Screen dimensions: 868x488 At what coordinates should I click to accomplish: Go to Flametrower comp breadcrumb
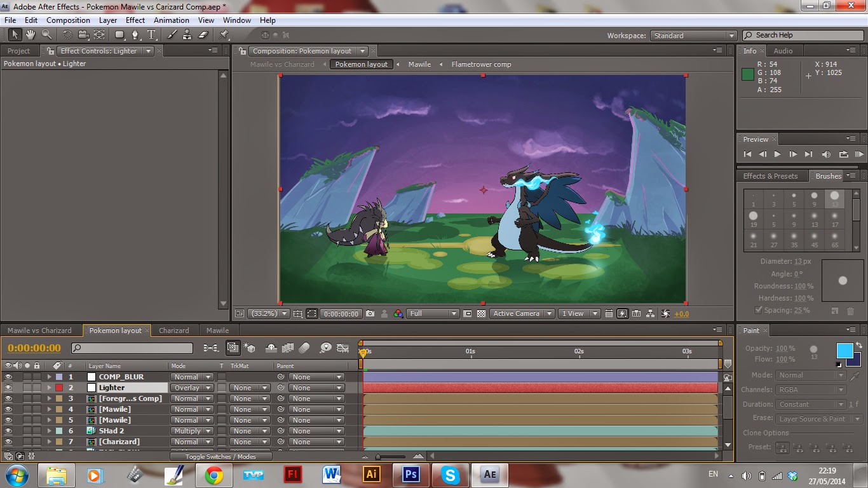(x=481, y=64)
